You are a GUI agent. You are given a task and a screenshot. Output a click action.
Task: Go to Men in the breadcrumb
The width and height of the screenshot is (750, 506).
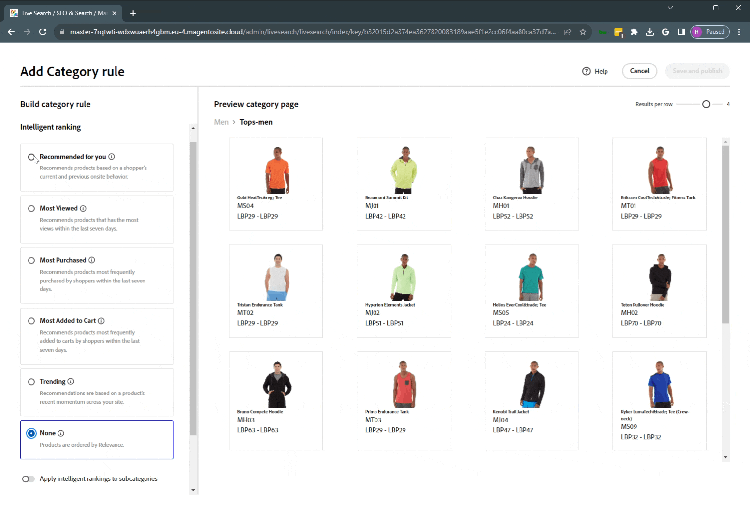[222, 122]
